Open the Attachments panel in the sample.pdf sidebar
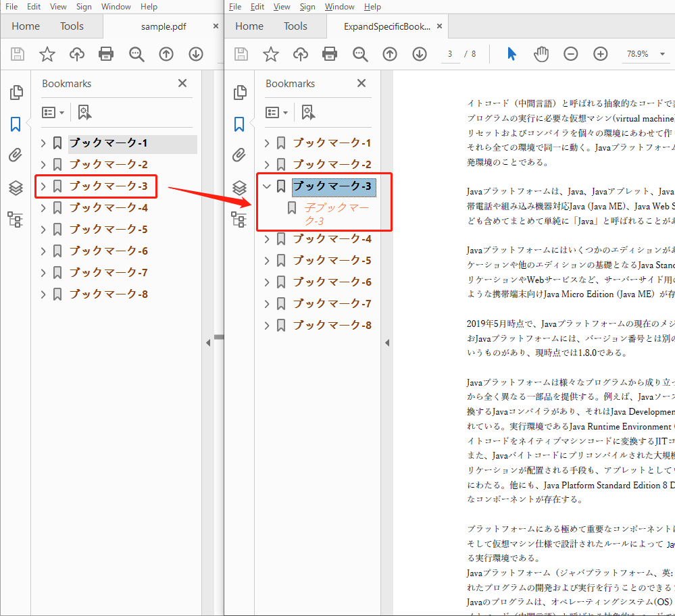Viewport: 675px width, 616px height. coord(16,155)
